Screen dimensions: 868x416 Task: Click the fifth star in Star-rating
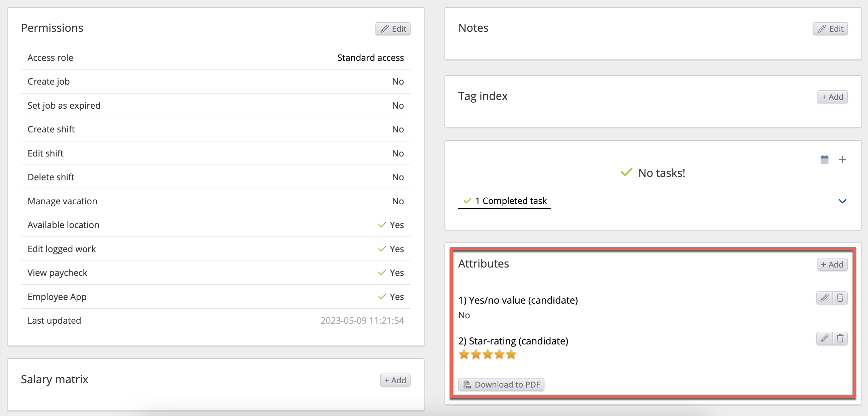pyautogui.click(x=511, y=354)
